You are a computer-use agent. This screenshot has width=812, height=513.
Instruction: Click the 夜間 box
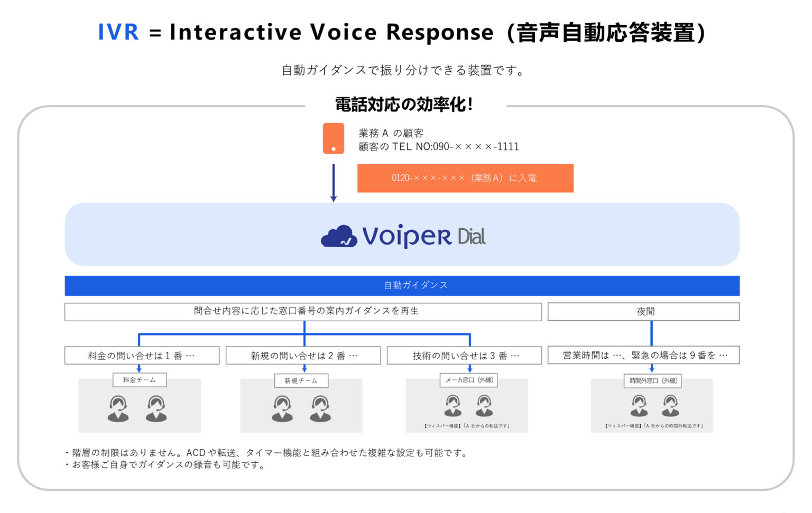point(643,312)
